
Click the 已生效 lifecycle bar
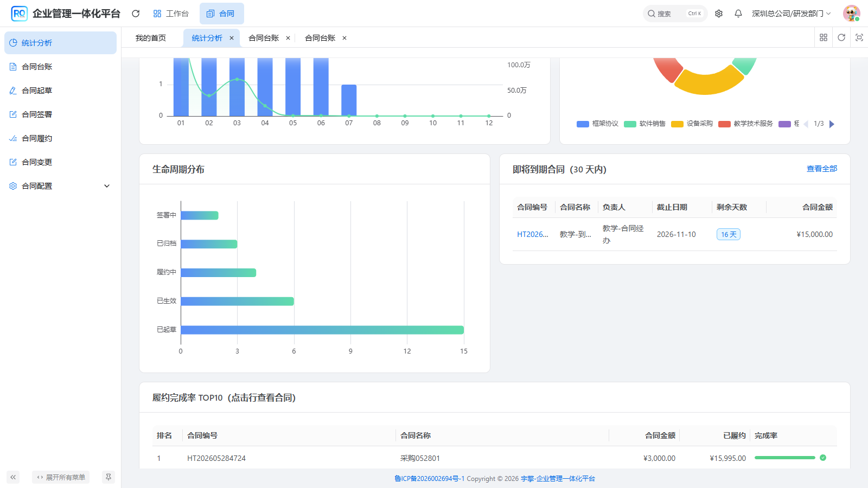pos(238,301)
